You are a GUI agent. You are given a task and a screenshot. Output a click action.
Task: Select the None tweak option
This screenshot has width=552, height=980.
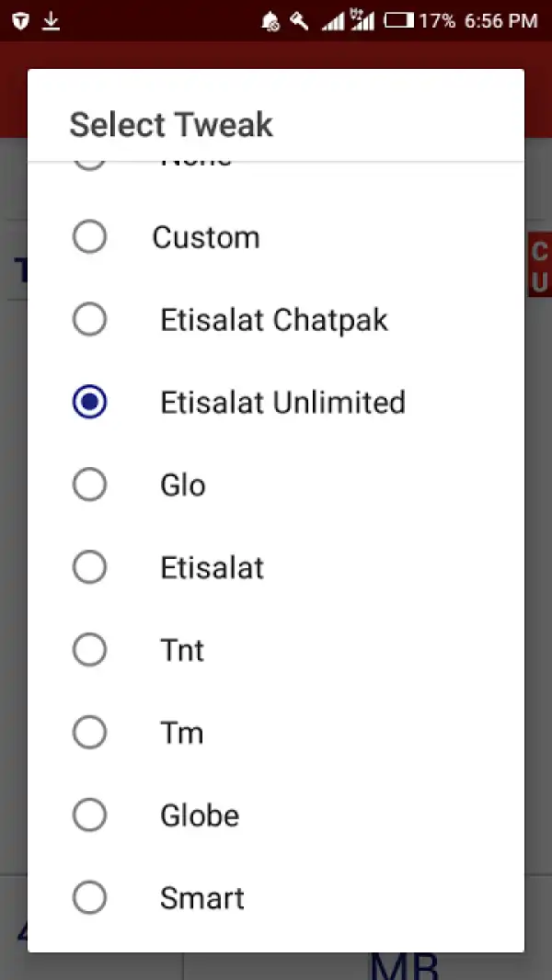click(x=184, y=158)
